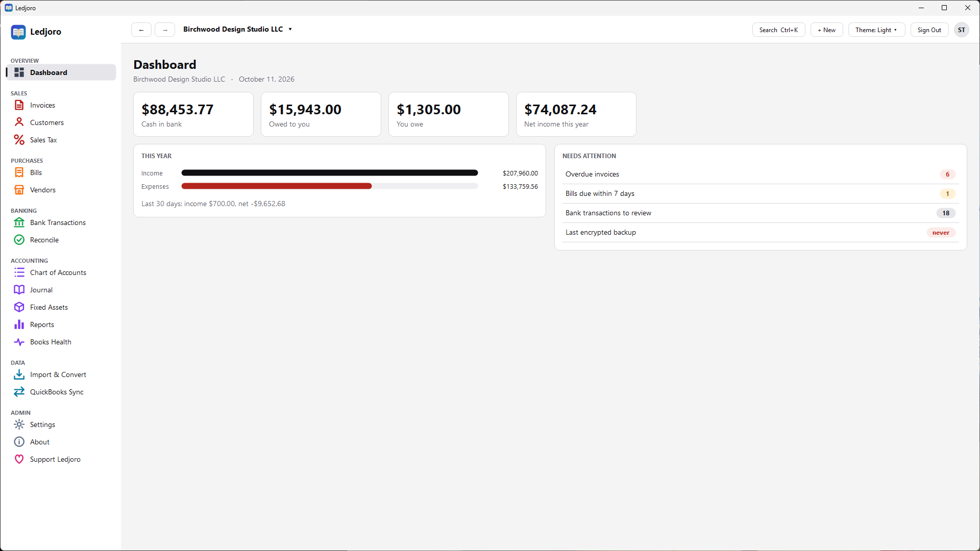The image size is (980, 551).
Task: Open Bills due within 7 days row
Action: (x=761, y=194)
